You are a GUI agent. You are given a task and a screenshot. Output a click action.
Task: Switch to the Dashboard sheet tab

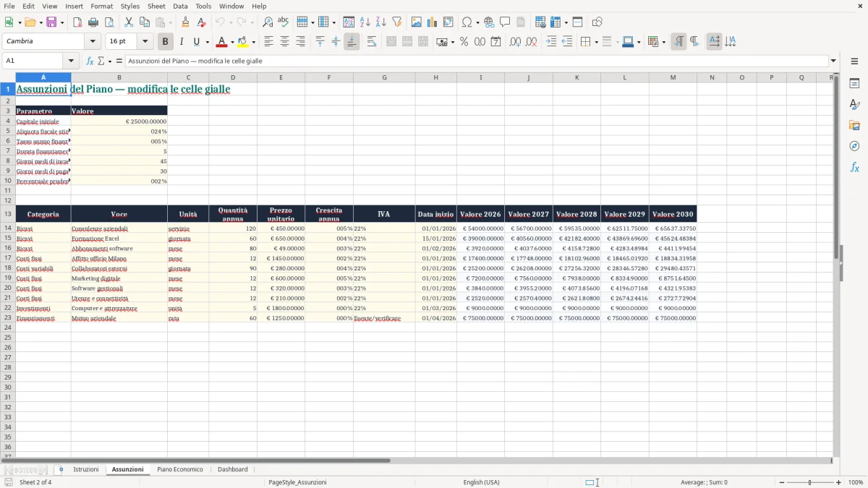coord(233,469)
